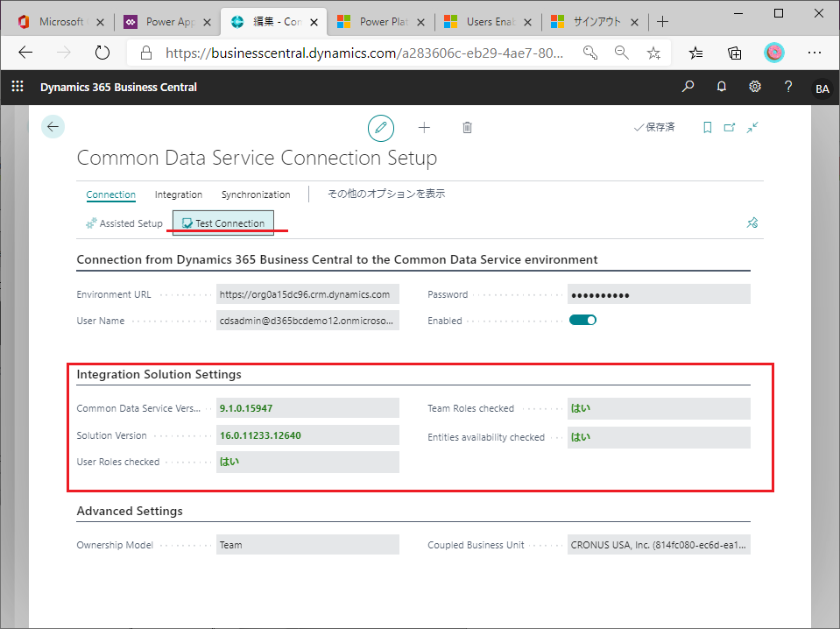840x629 pixels.
Task: Click the Common Data Service Version value
Action: [x=307, y=407]
